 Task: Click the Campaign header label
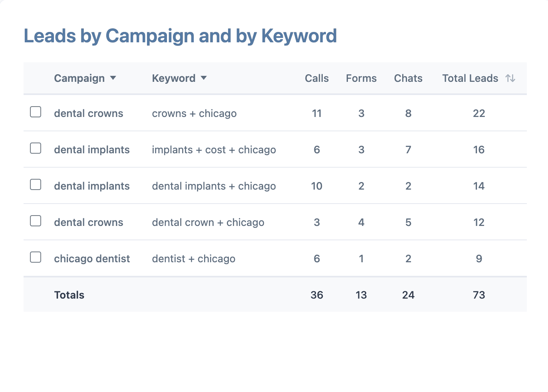(79, 78)
